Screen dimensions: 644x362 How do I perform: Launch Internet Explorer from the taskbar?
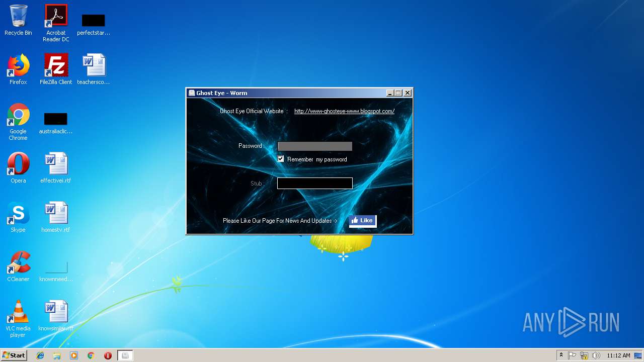point(40,355)
